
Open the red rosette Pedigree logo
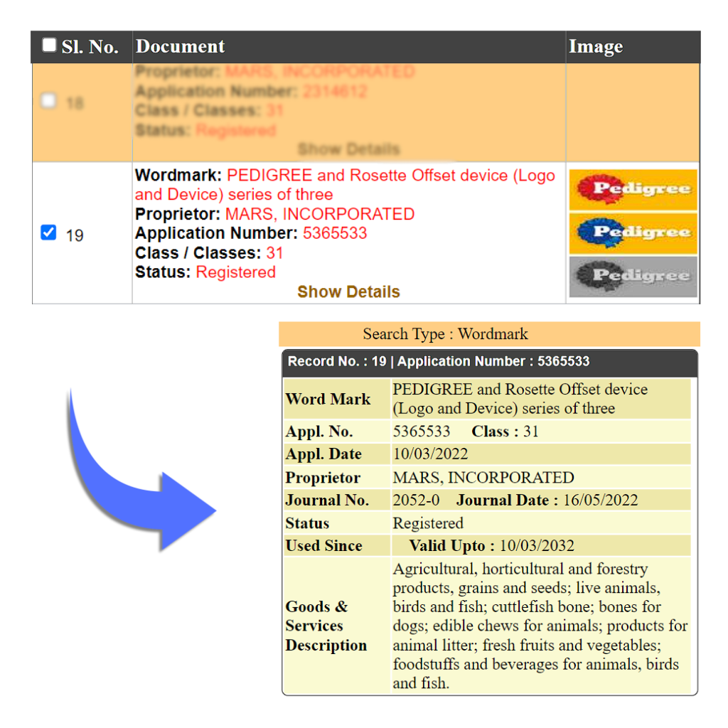tap(633, 189)
